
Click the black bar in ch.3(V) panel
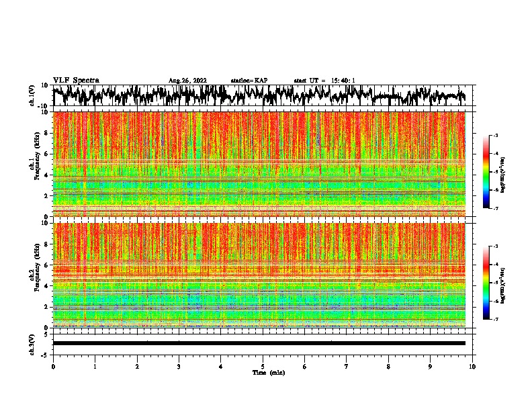point(259,343)
